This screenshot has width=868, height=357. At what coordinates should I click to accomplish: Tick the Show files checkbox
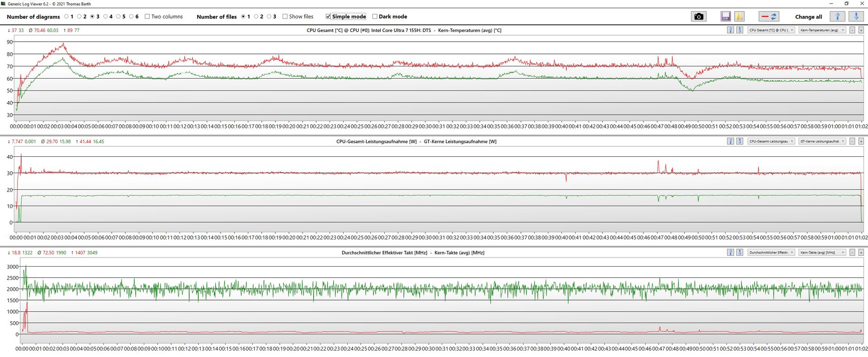(285, 17)
